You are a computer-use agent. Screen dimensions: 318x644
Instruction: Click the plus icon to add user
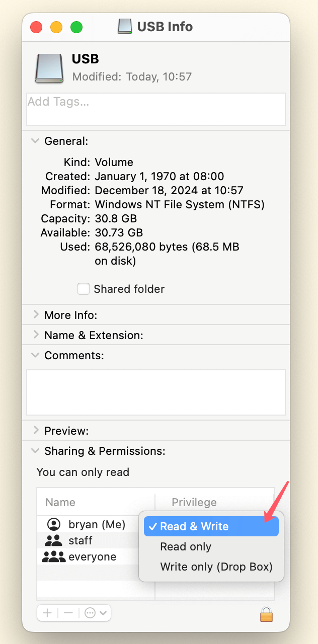point(47,613)
